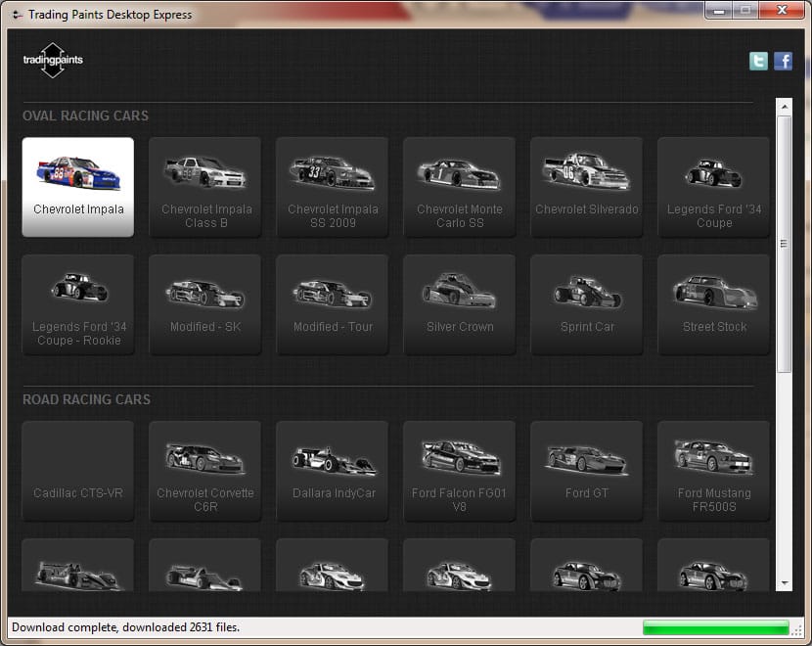Pick the Modified - SK car tile

click(205, 304)
